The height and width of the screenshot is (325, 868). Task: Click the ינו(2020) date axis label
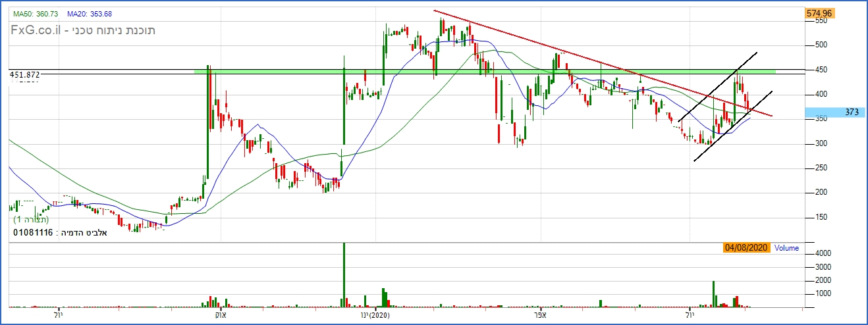(x=376, y=316)
